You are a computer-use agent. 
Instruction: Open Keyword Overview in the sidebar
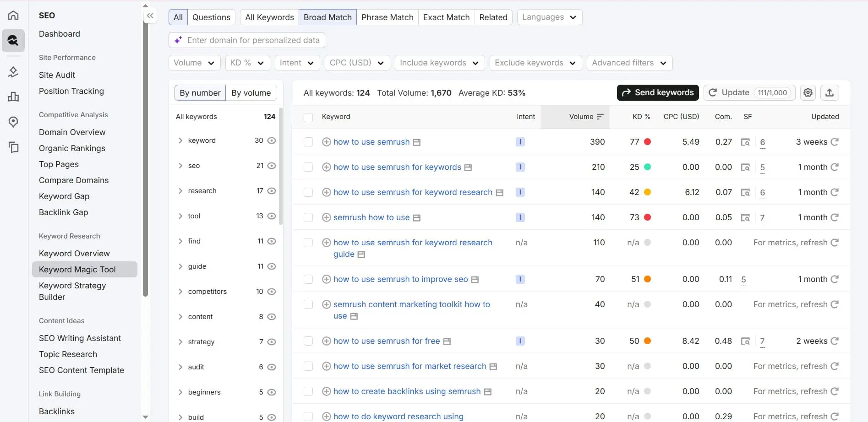(74, 254)
